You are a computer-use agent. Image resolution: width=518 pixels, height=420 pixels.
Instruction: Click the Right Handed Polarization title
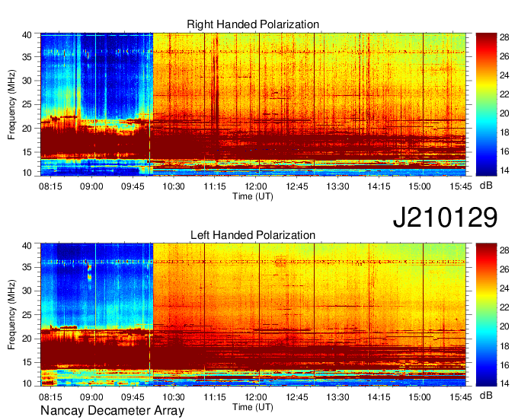[253, 24]
